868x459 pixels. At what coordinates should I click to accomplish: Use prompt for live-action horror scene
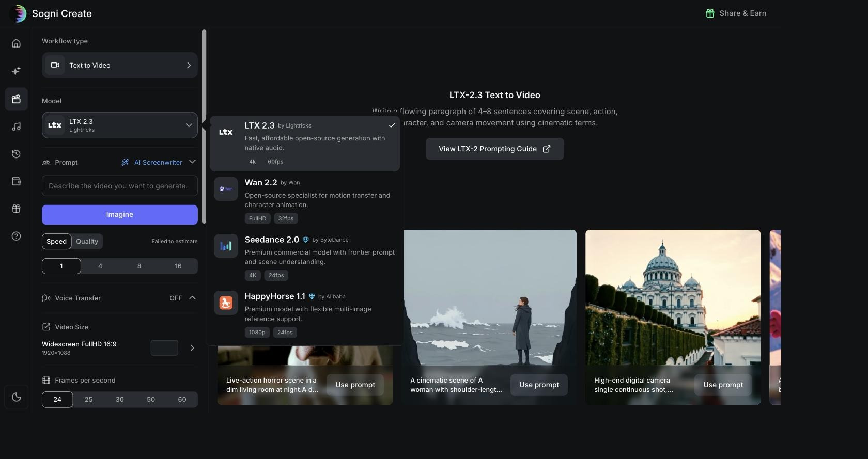355,385
